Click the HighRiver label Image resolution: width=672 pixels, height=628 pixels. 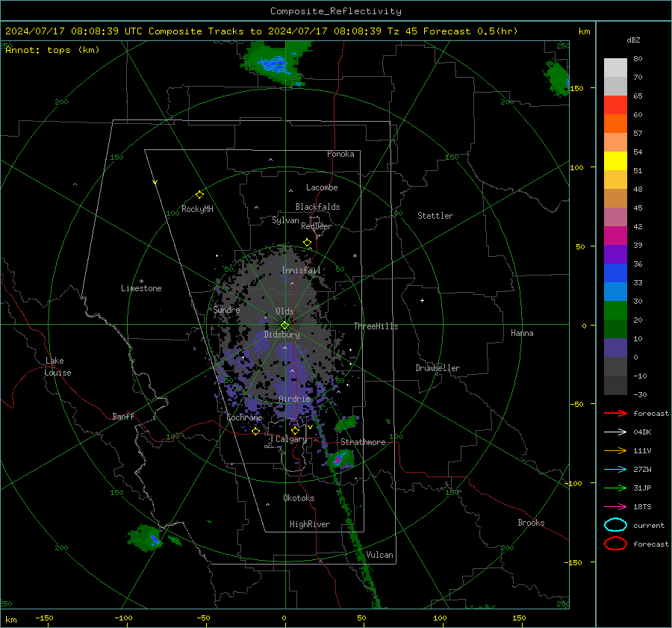(x=310, y=524)
